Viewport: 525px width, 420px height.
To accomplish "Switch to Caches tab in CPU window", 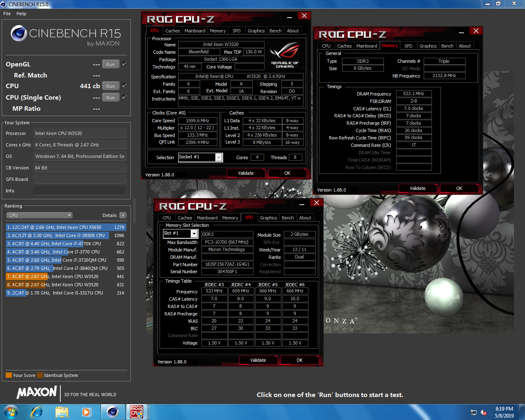I will 172,31.
